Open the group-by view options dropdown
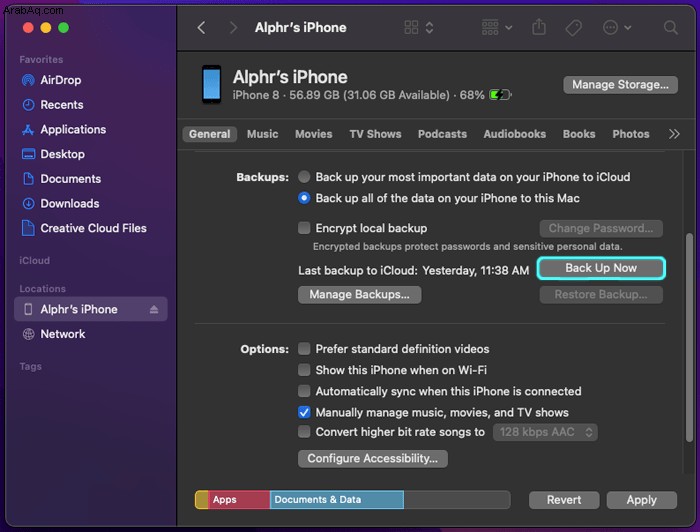Viewport: 700px width, 532px height. point(496,28)
